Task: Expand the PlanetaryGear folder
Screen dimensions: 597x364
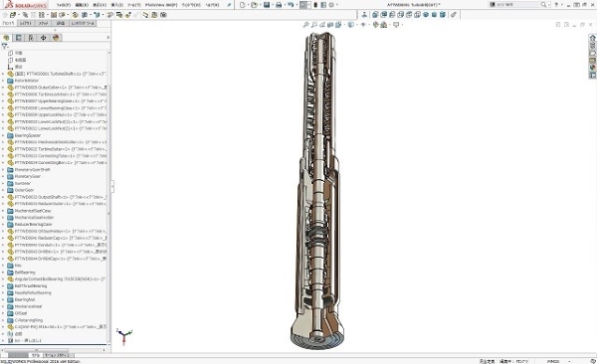Action: pos(3,177)
